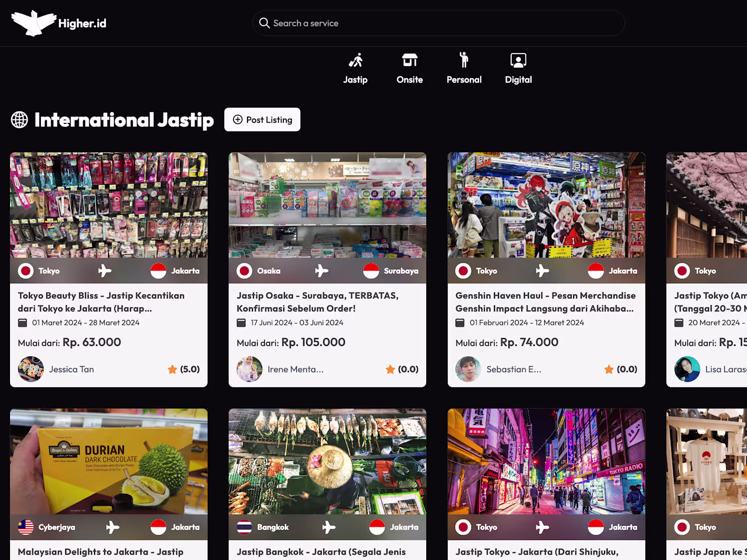Click the star rating on Irene Menta's card

(402, 369)
